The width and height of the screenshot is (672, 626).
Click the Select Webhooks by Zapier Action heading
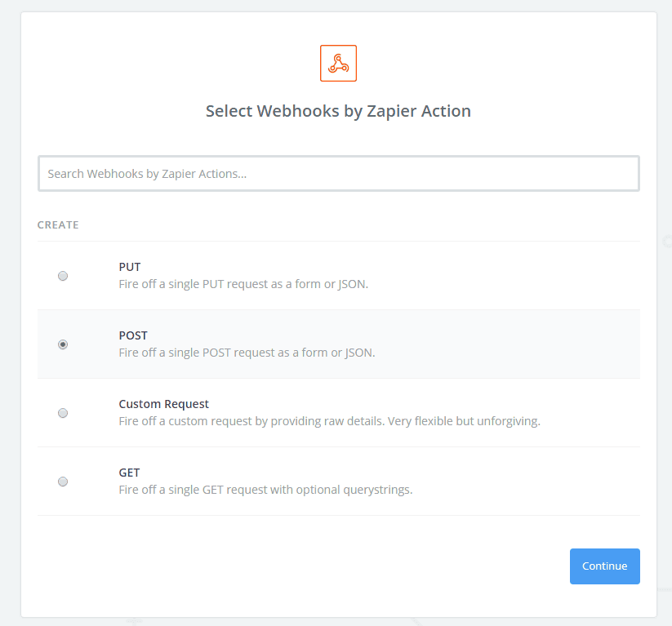[337, 111]
